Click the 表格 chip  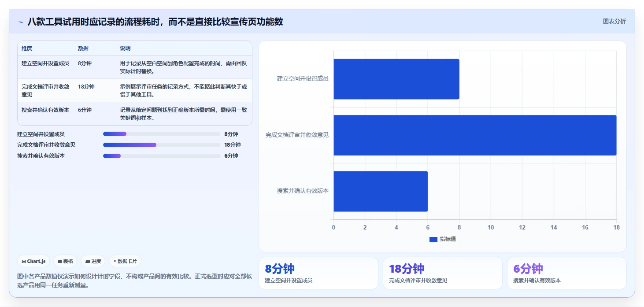pos(65,261)
